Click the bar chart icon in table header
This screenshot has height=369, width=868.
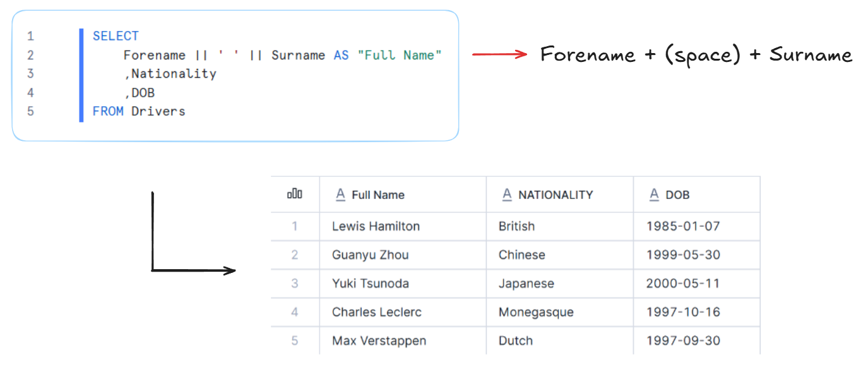click(295, 195)
